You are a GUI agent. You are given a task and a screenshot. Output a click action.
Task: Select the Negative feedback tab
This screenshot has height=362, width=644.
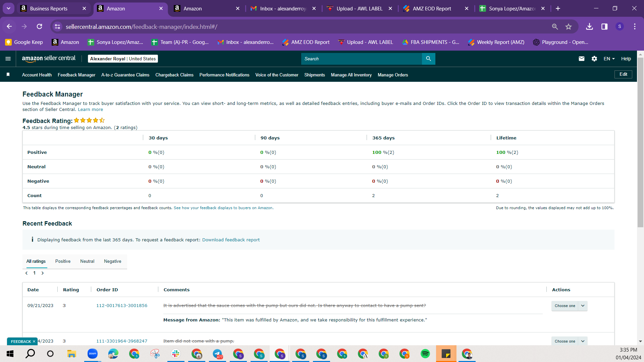(x=113, y=261)
